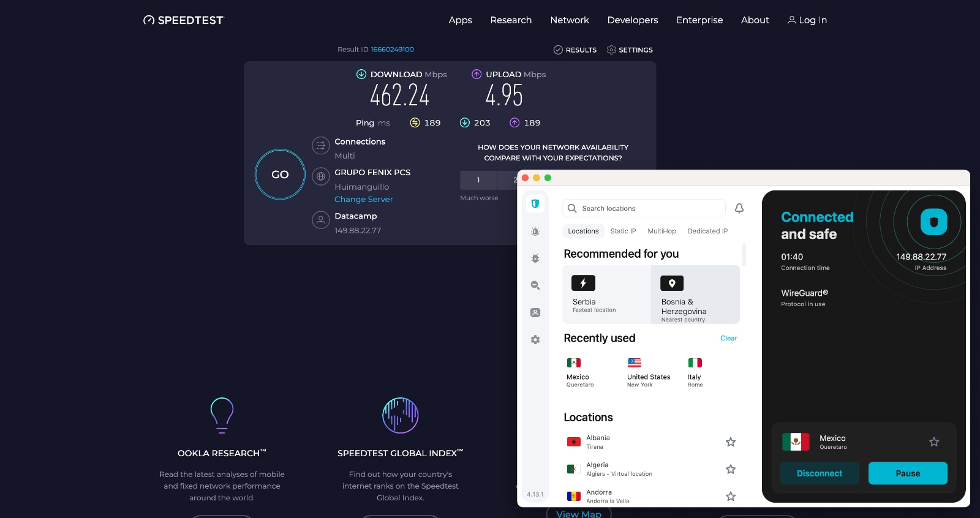Favorite Albania with star icon
This screenshot has height=518, width=980.
pyautogui.click(x=731, y=442)
